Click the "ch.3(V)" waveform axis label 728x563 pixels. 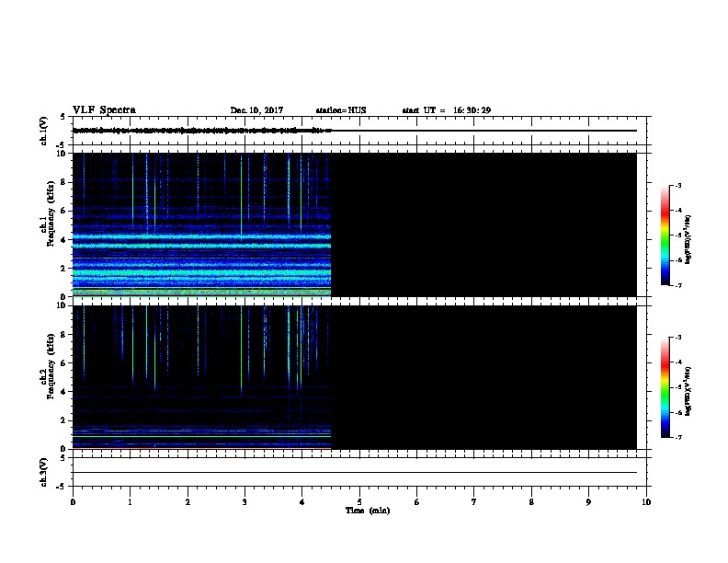coord(43,472)
